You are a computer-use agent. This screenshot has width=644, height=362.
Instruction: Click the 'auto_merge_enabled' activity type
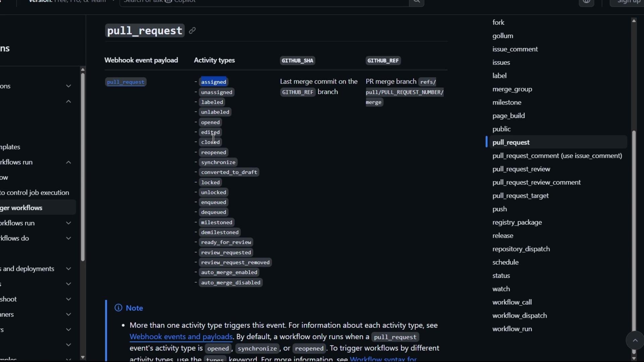(x=229, y=273)
